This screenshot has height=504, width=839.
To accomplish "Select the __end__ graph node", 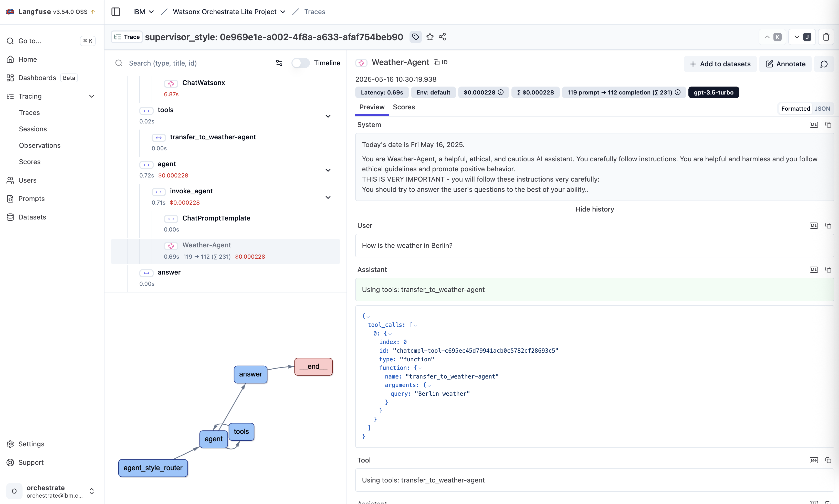I will pos(313,366).
